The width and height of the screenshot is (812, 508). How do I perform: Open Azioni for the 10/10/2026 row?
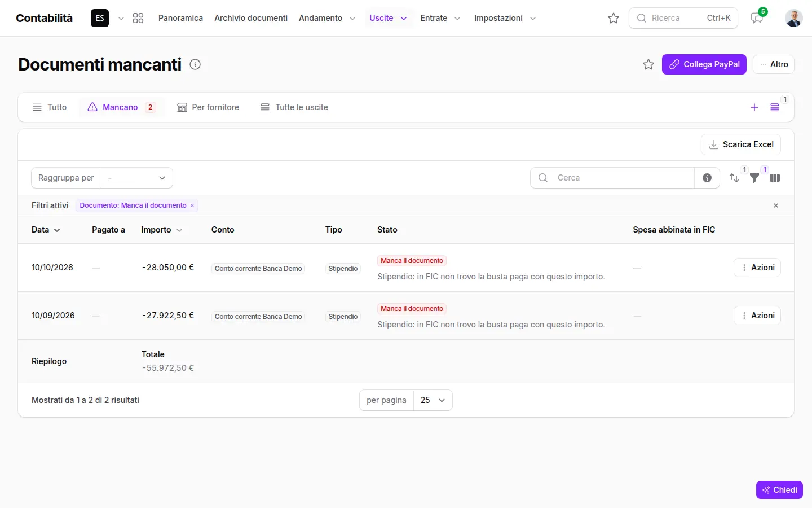[x=757, y=268]
